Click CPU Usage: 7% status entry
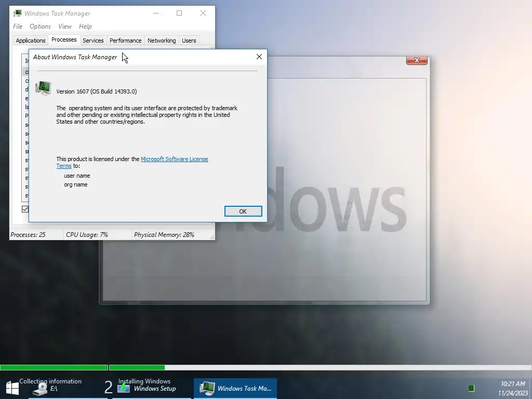This screenshot has height=399, width=532. click(87, 235)
